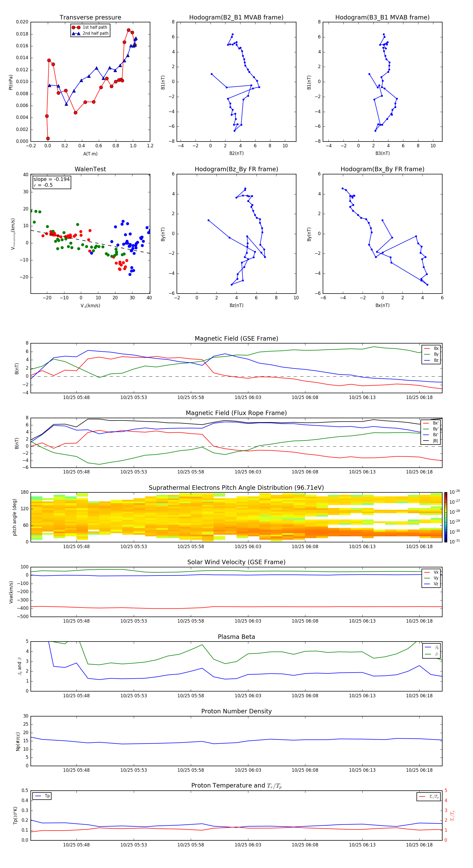Click the 'Plasma Beta' plot title
Image resolution: width=473 pixels, height=868 pixels.
236,637
